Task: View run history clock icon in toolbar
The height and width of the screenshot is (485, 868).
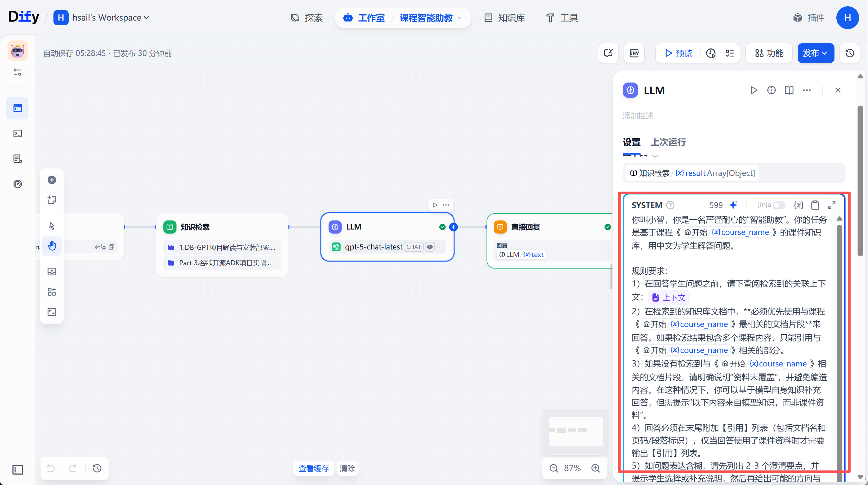Action: pyautogui.click(x=711, y=53)
